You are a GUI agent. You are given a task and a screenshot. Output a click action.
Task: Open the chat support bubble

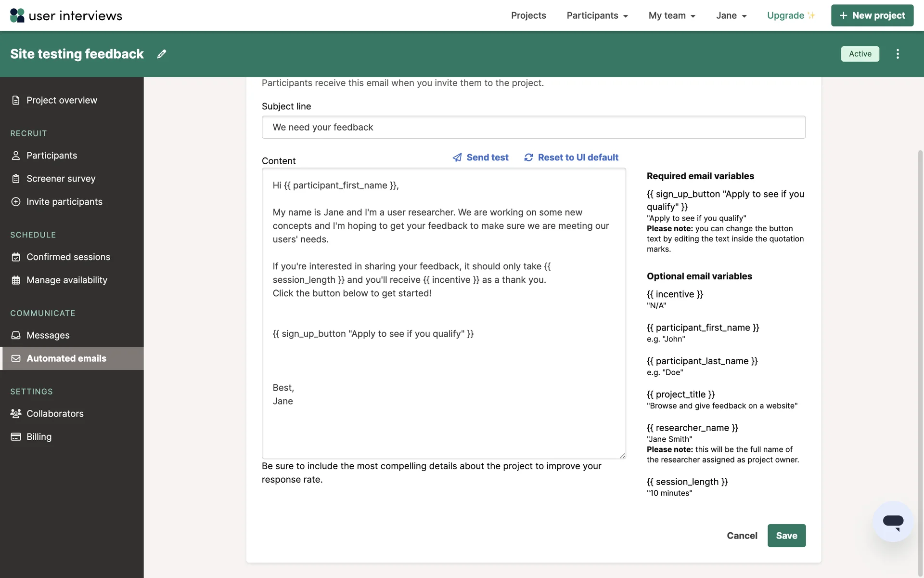[x=893, y=521]
